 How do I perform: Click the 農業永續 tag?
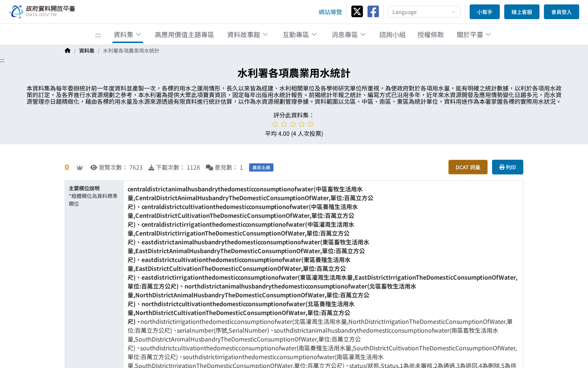tap(261, 167)
